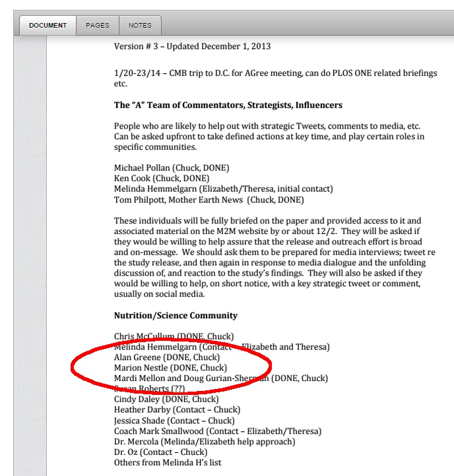Click the Alan Greene entry
This screenshot has height=476, width=454.
coord(167,357)
